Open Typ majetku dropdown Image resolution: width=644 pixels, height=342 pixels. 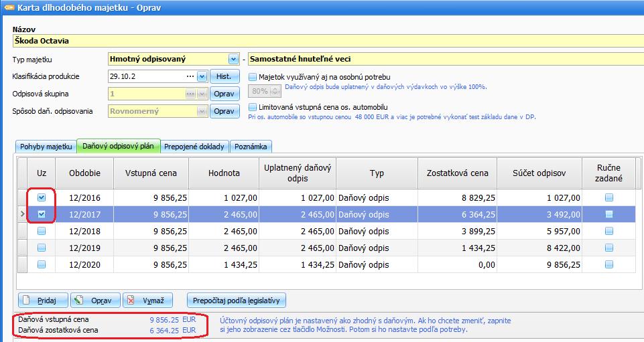coord(233,59)
